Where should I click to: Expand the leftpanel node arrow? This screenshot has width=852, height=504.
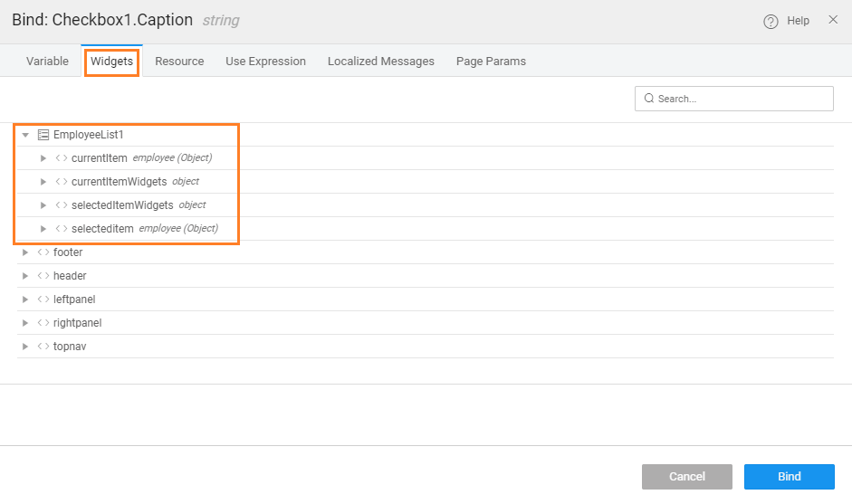click(x=25, y=300)
